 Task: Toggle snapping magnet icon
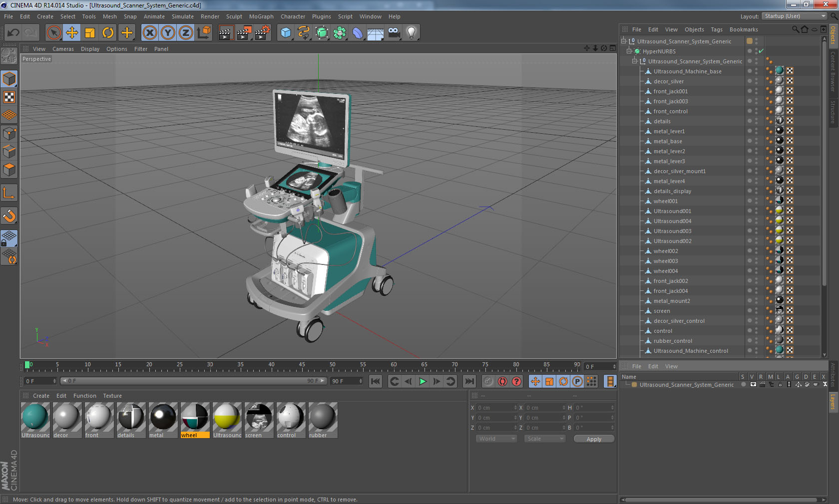click(9, 216)
